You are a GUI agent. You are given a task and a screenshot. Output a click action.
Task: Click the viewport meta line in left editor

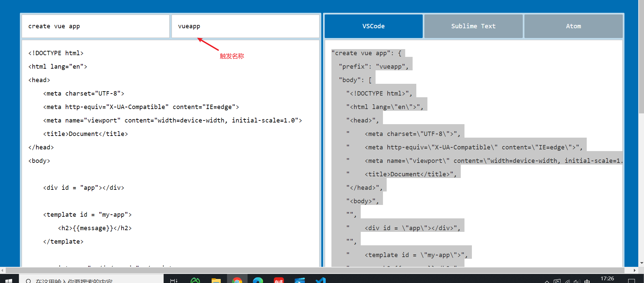(x=172, y=120)
